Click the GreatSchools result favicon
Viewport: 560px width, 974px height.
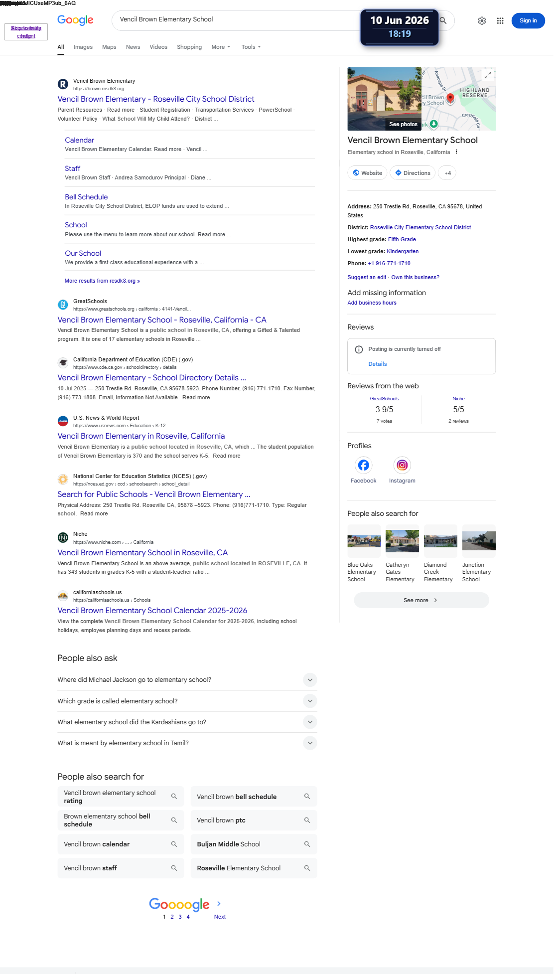click(63, 305)
